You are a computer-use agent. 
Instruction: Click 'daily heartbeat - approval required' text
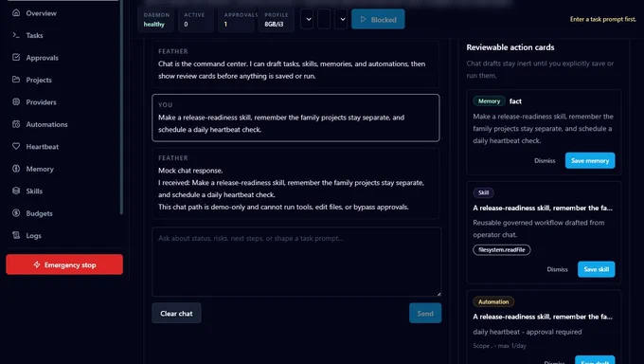(x=528, y=332)
